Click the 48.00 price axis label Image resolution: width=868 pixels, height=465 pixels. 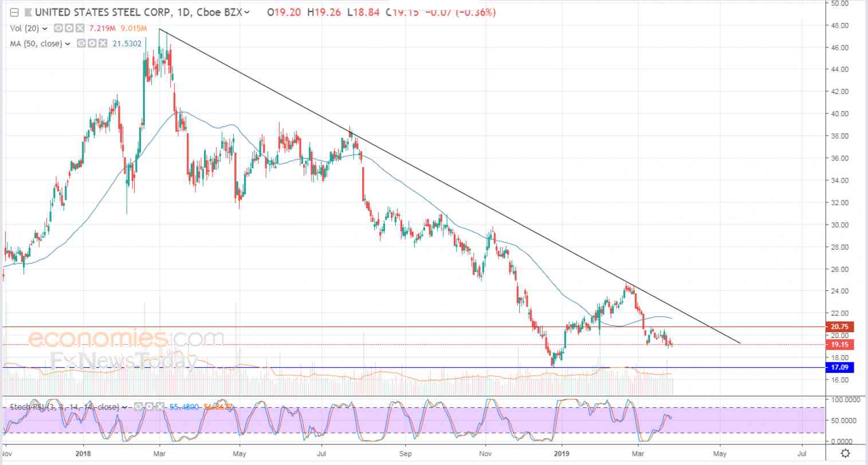(840, 25)
